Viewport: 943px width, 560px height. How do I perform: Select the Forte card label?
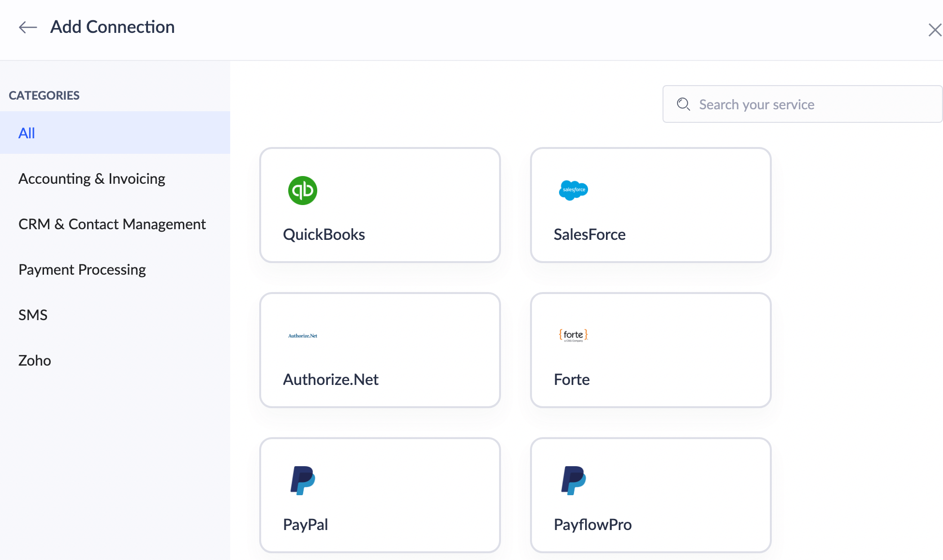pos(572,380)
